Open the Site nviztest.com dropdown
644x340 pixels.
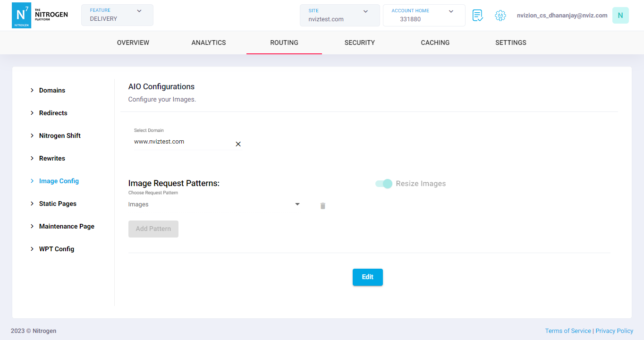tap(339, 15)
